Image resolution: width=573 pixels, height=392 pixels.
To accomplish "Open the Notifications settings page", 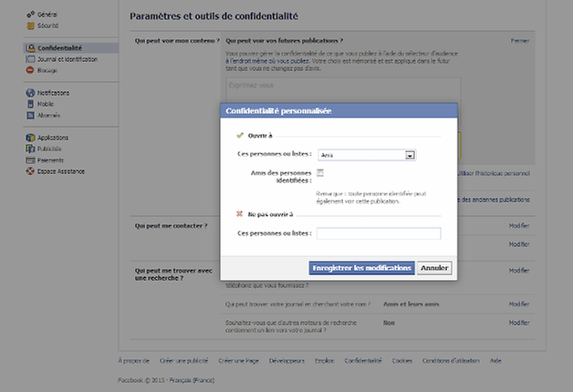I will (53, 93).
